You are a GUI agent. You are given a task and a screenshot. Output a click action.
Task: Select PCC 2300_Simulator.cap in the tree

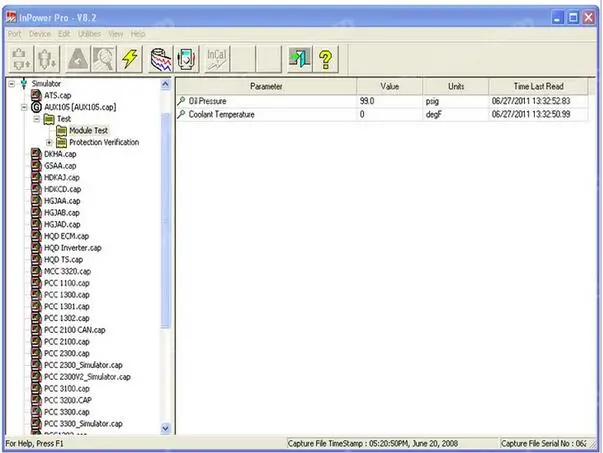point(83,365)
